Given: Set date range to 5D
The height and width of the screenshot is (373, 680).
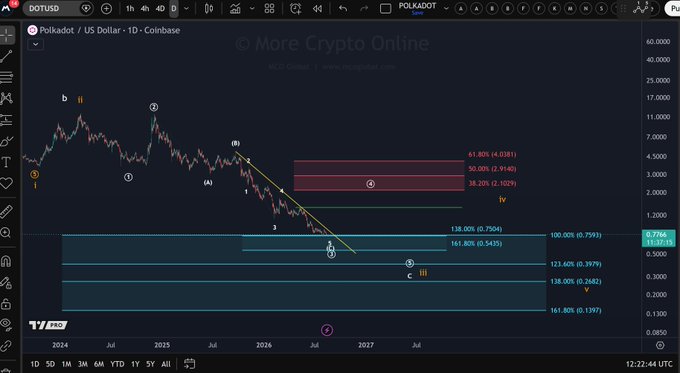Looking at the screenshot, I should [50, 364].
